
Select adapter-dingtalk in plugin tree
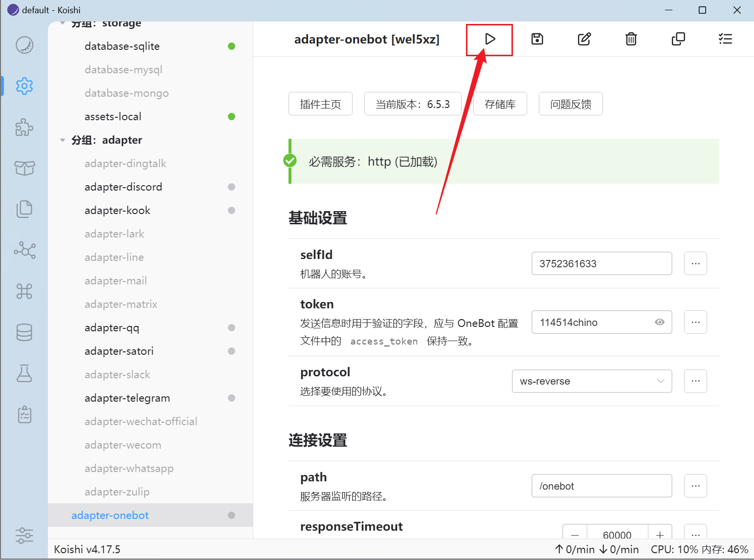tap(150, 164)
